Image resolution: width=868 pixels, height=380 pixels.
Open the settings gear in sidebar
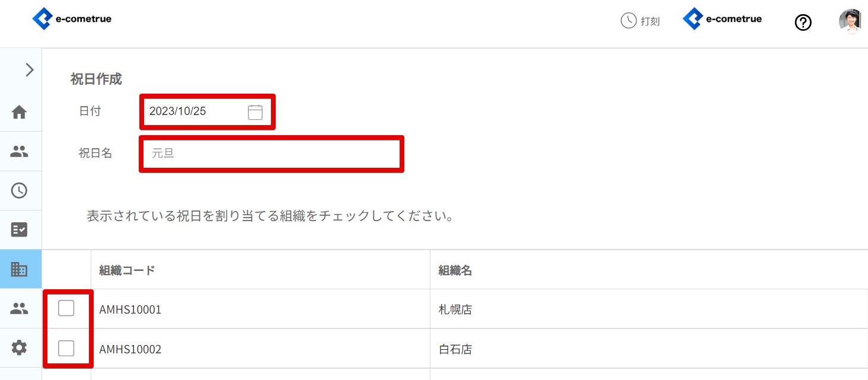[20, 347]
